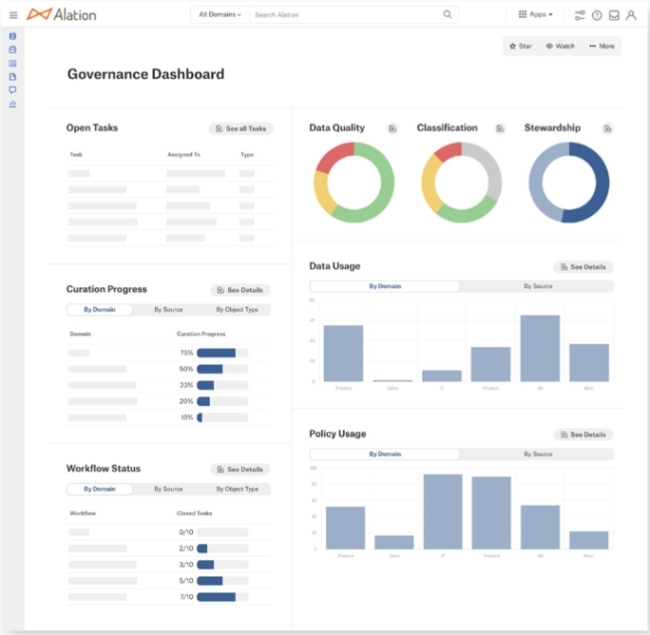The height and width of the screenshot is (635, 650).
Task: Select By Source tab in Workflow Status
Action: tap(168, 489)
